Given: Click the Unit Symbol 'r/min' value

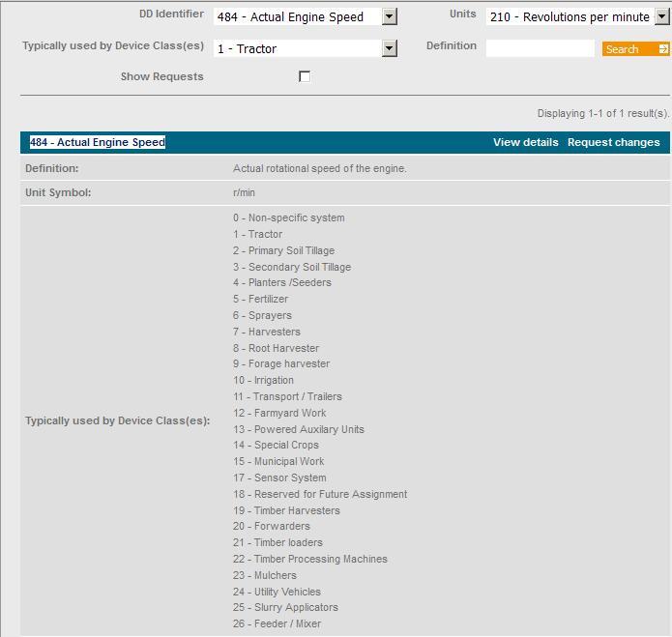Looking at the screenshot, I should (244, 192).
